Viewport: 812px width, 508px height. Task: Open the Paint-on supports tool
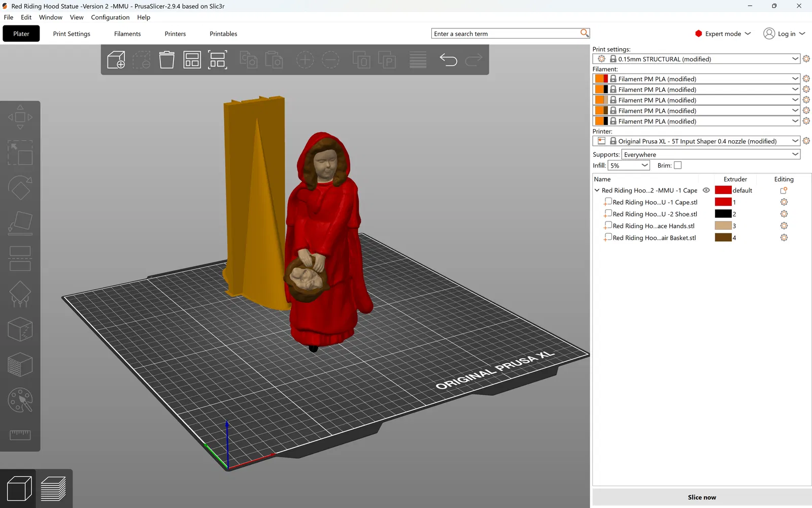[x=20, y=294]
